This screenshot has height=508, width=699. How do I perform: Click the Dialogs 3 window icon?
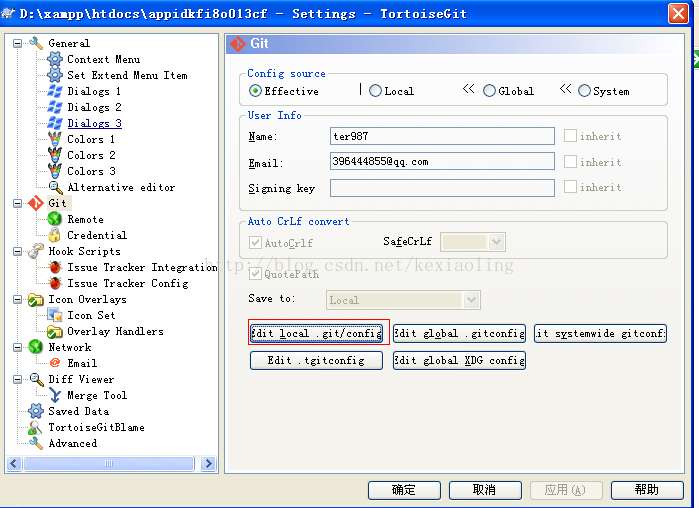point(55,123)
